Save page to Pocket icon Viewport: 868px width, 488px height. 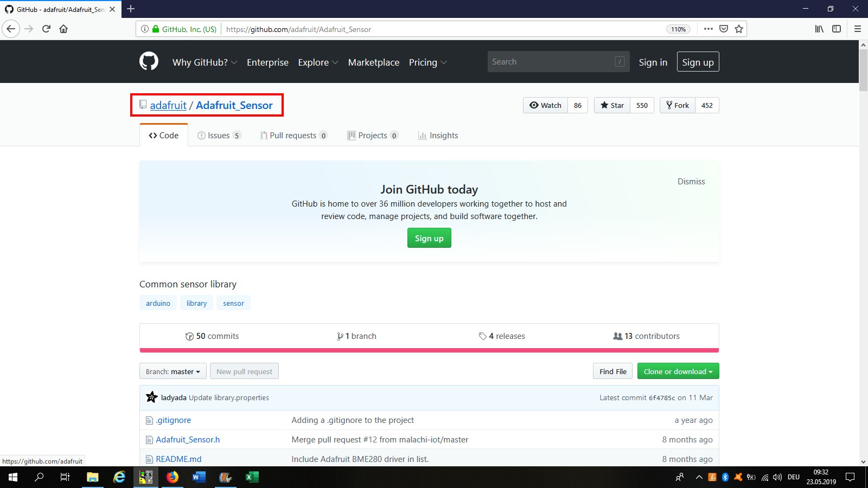[724, 29]
